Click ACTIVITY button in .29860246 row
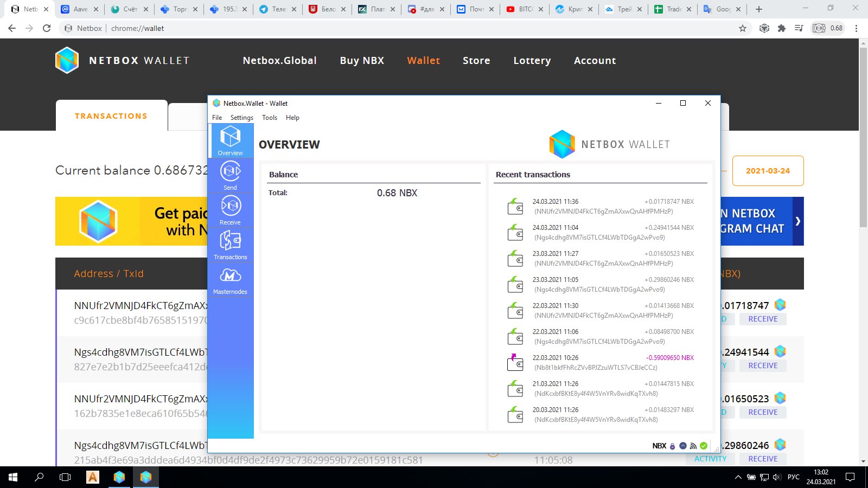 pos(711,459)
